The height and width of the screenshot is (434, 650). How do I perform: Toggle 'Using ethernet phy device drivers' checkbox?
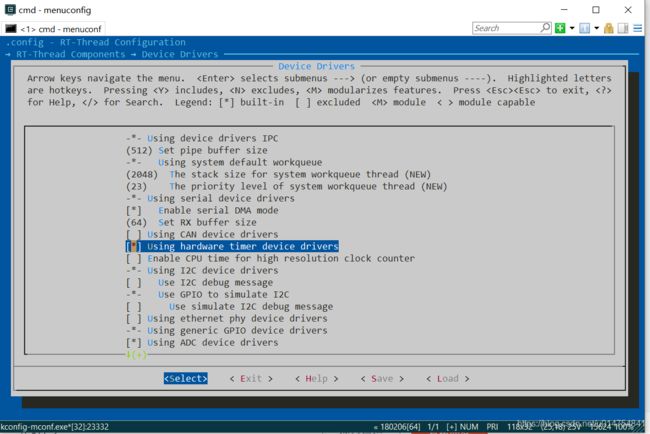pos(133,318)
